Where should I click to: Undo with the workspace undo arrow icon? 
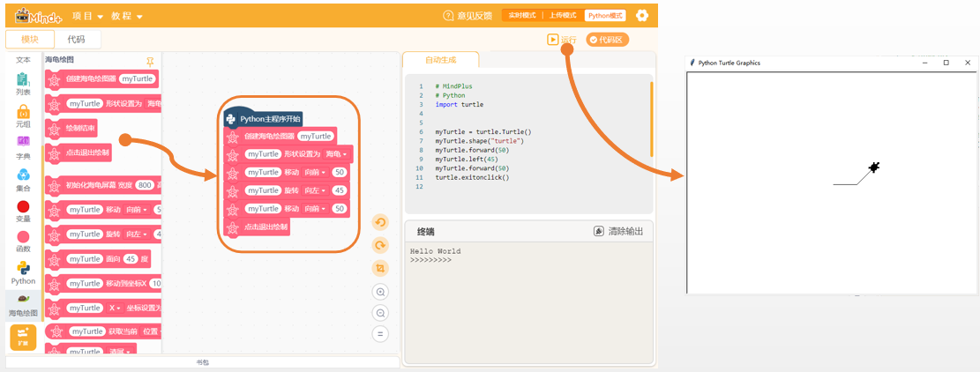[x=380, y=222]
